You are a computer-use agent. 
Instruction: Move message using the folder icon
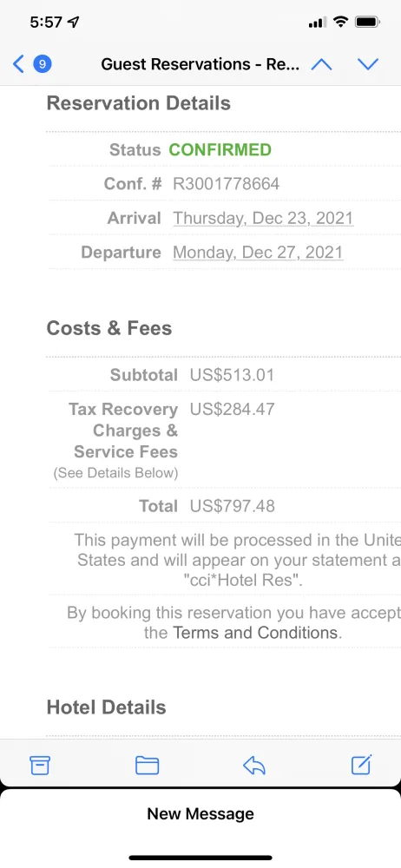148,765
